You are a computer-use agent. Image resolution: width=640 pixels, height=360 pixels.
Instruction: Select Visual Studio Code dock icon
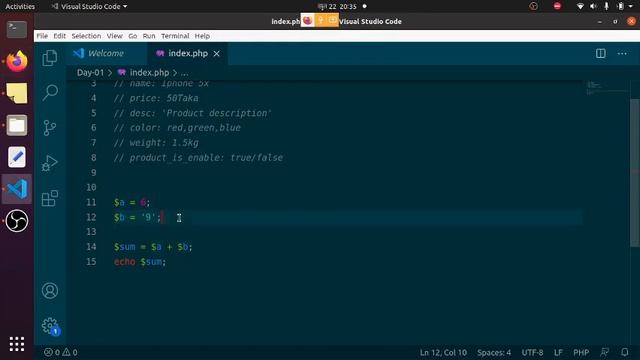[x=17, y=189]
